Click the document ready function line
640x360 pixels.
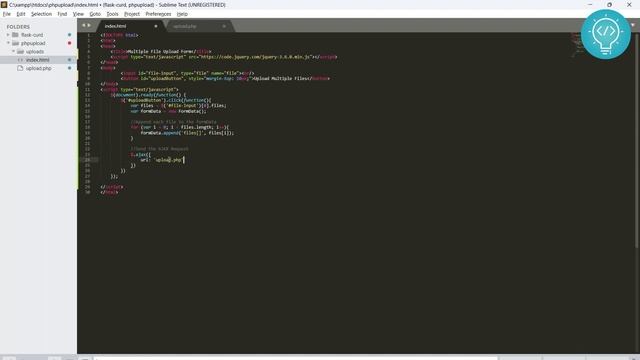click(148, 95)
